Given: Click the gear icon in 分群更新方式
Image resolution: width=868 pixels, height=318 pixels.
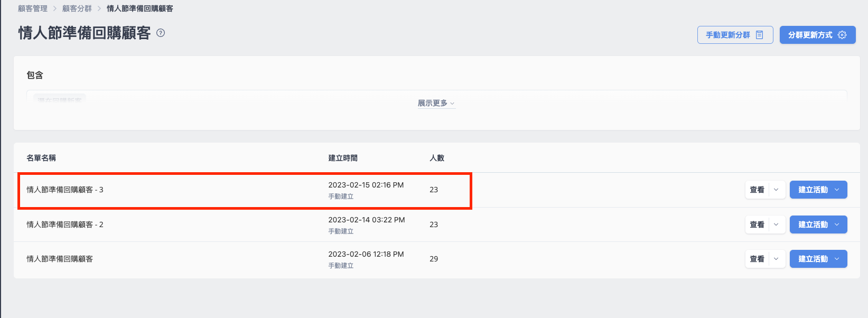Looking at the screenshot, I should pyautogui.click(x=842, y=35).
